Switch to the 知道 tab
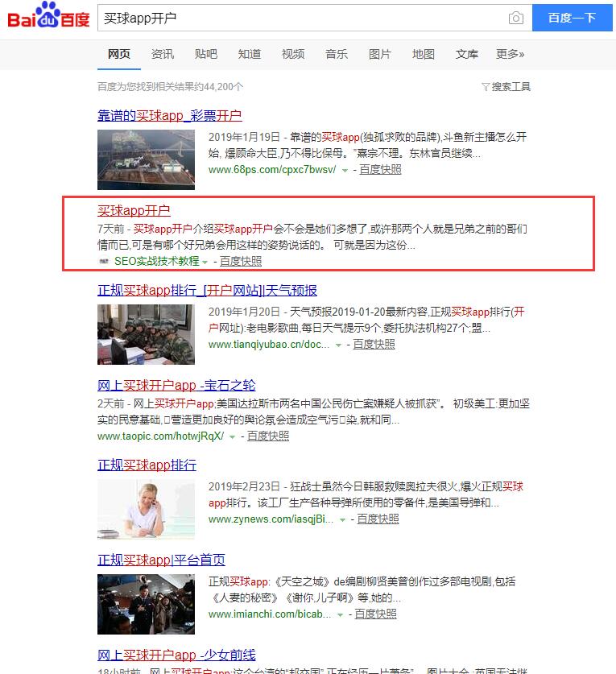Image resolution: width=616 pixels, height=674 pixels. point(250,54)
